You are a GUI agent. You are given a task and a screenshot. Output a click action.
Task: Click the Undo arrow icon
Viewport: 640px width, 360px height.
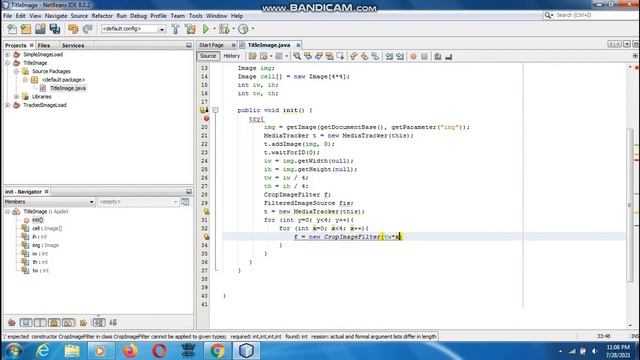[x=73, y=29]
